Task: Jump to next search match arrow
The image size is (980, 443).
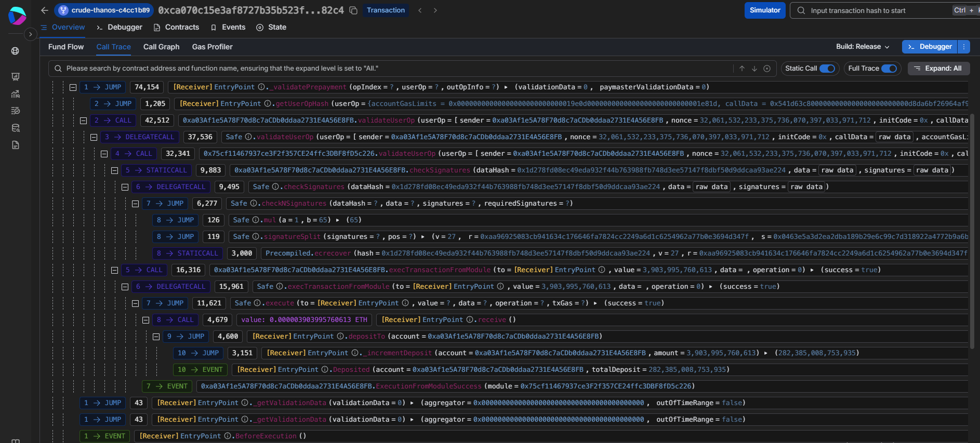Action: [754, 69]
